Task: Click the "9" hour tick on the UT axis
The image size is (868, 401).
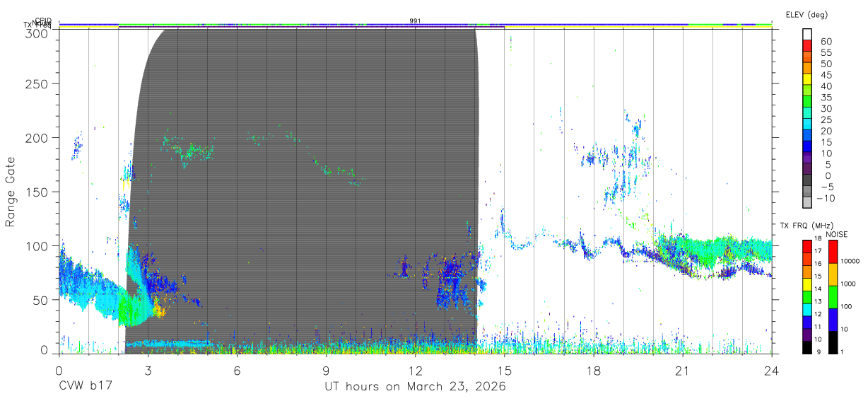Action: 326,371
